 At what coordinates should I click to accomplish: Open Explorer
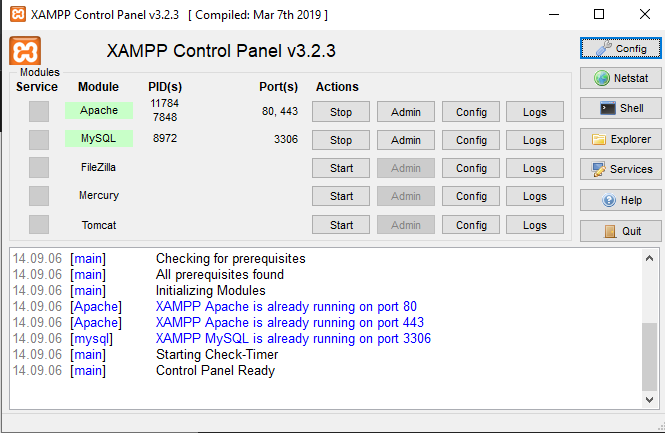(620, 139)
